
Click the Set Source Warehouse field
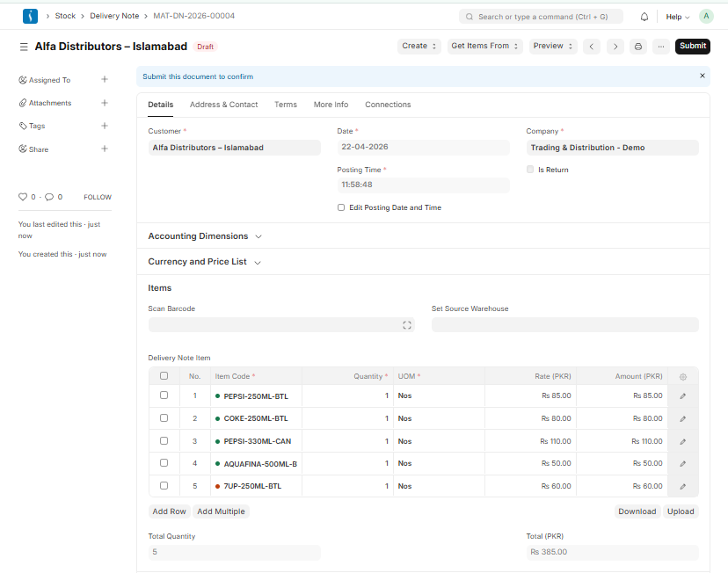coord(564,324)
